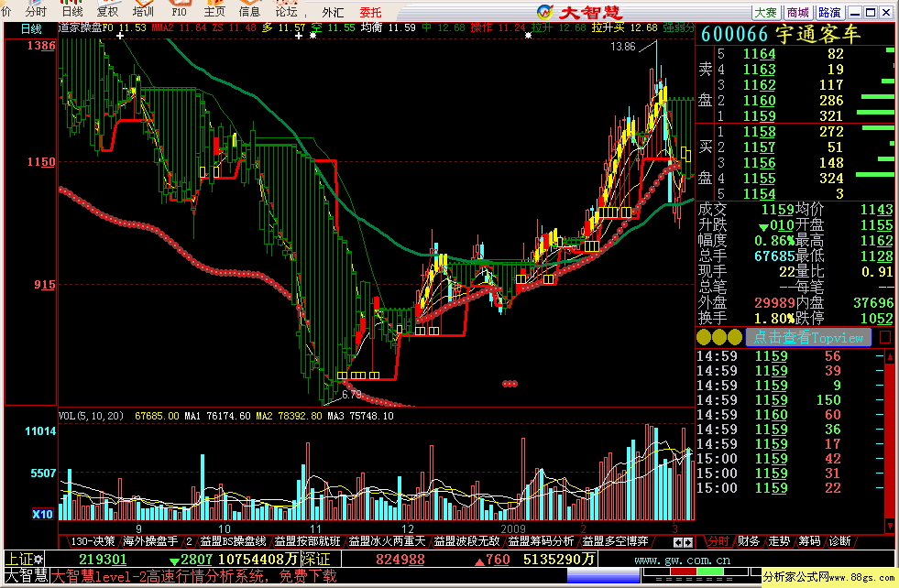Click the 上证 index value 219301
This screenshot has height=588, width=899.
103,559
